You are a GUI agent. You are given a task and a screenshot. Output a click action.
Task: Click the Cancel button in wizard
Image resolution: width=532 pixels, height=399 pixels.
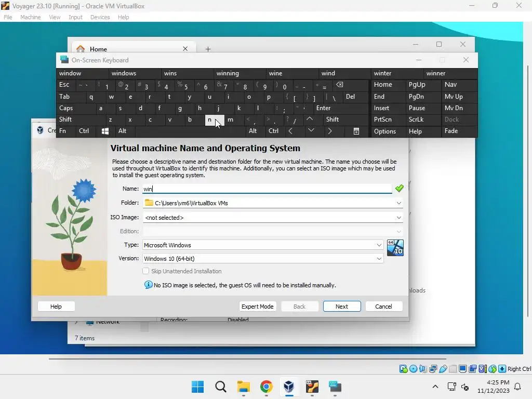[384, 307]
